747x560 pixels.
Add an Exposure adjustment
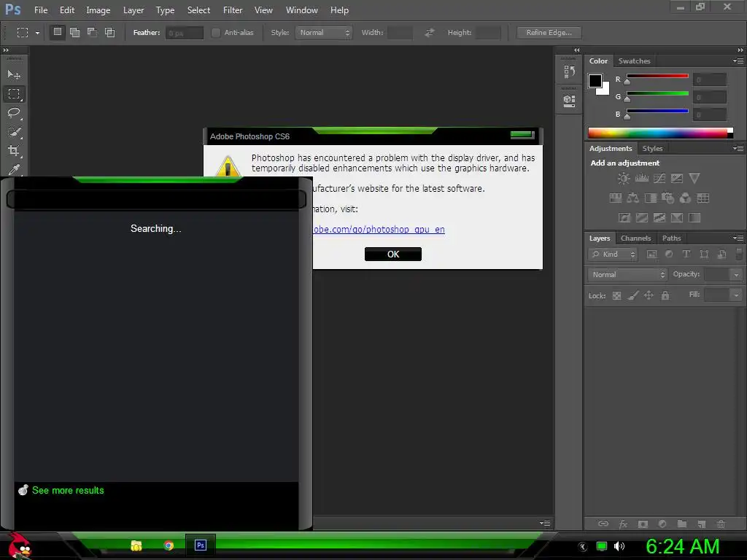(x=677, y=179)
